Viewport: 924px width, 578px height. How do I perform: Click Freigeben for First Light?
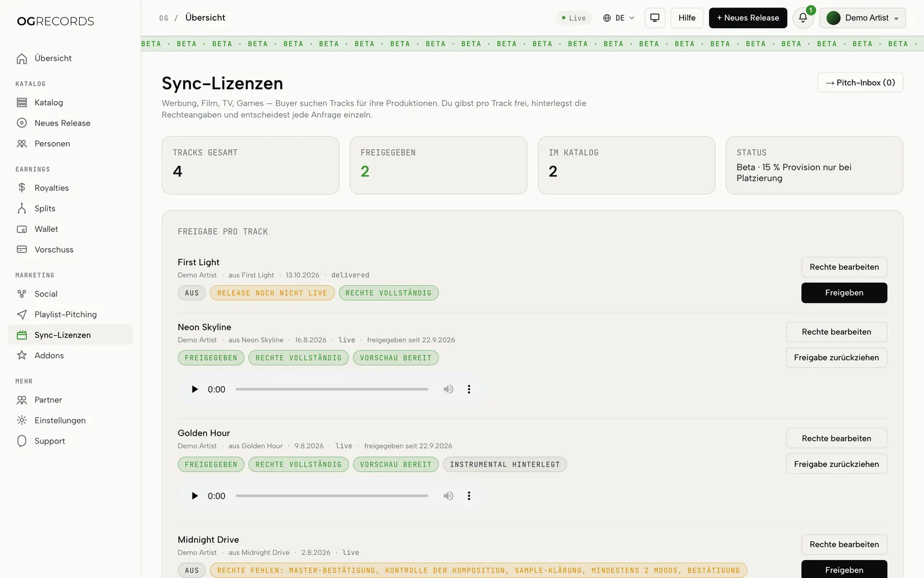844,293
